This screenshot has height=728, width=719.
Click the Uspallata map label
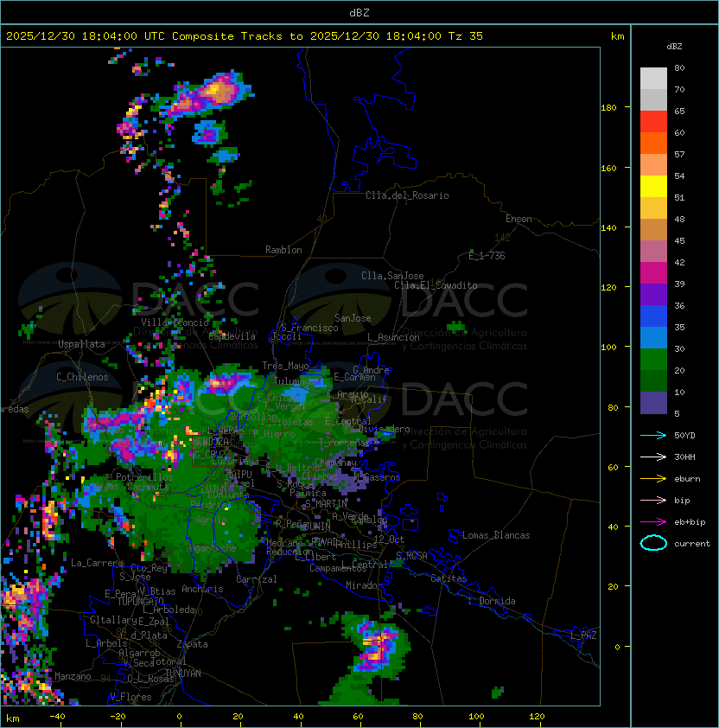tap(81, 344)
